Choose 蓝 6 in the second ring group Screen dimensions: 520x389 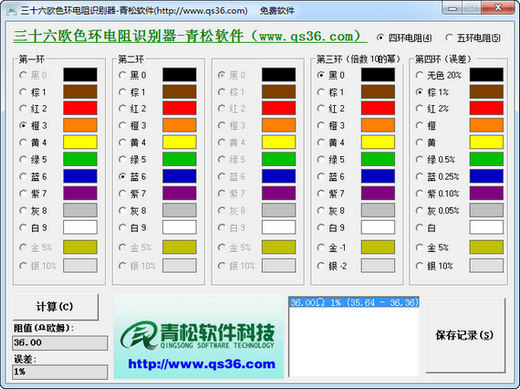tap(132, 177)
